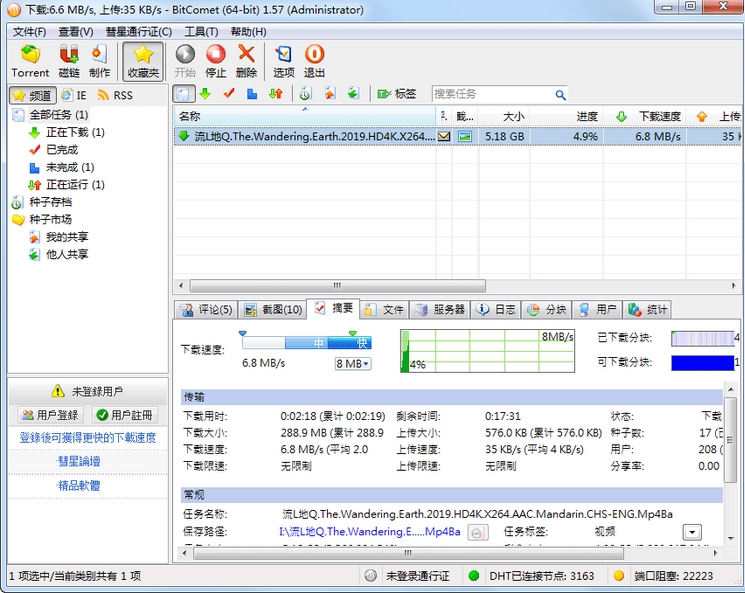Click the grayed 开始 start button
The height and width of the screenshot is (593, 745).
(185, 61)
